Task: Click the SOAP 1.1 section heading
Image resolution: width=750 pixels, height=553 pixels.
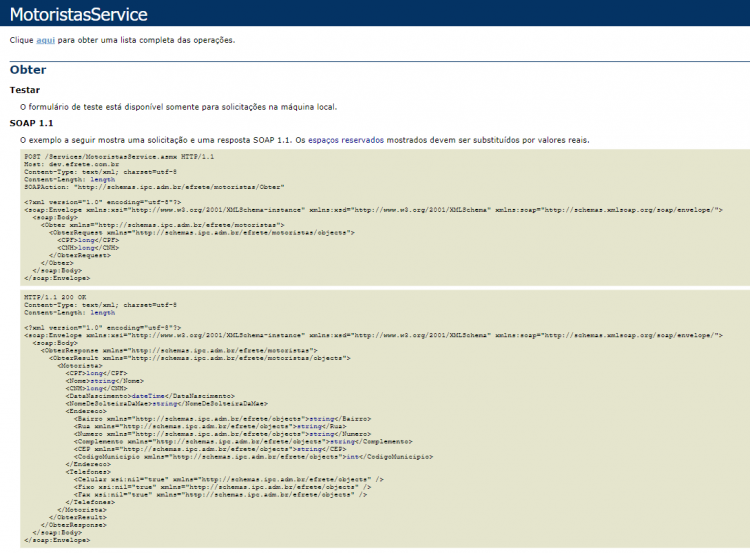Action: (x=31, y=123)
